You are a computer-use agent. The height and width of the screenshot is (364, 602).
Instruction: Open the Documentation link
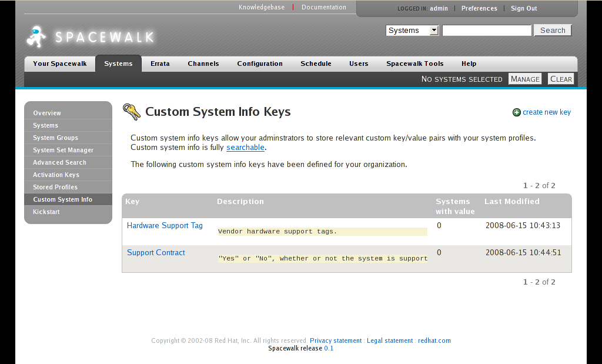(324, 7)
